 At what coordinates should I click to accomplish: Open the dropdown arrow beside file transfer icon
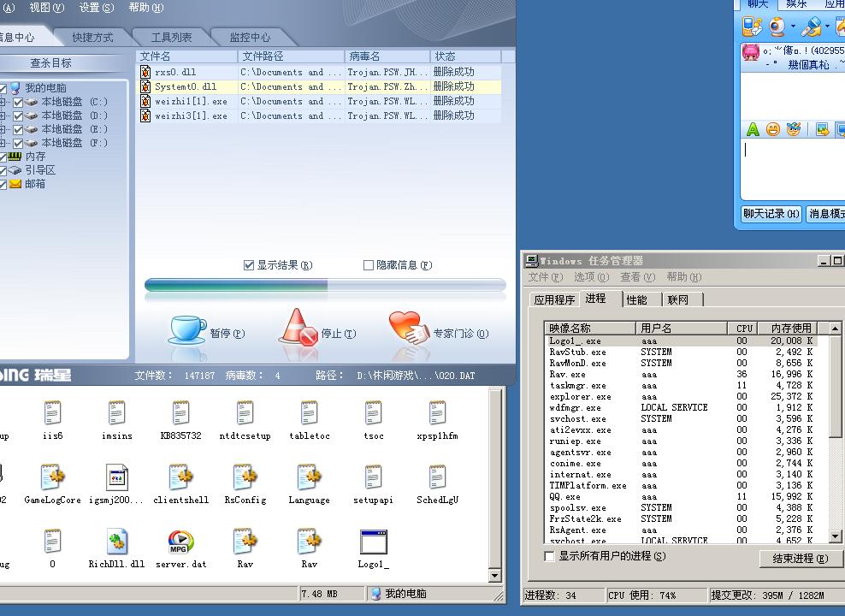[827, 26]
